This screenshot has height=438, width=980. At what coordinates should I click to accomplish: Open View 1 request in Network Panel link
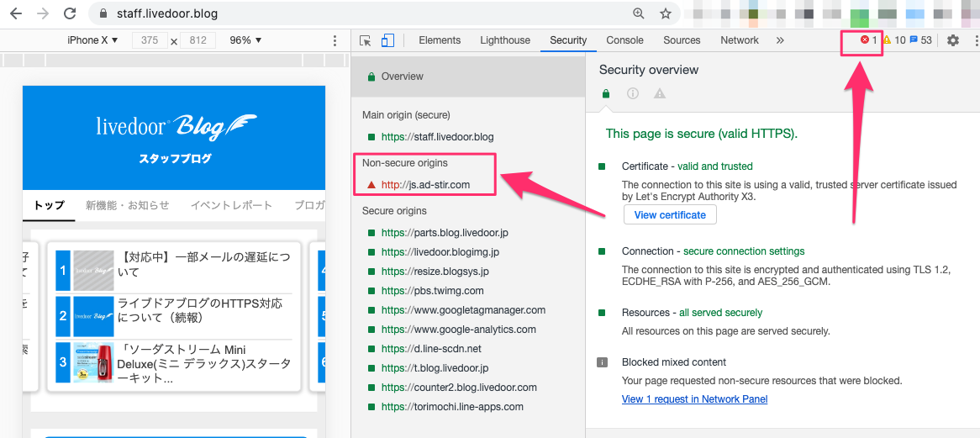[x=694, y=398]
